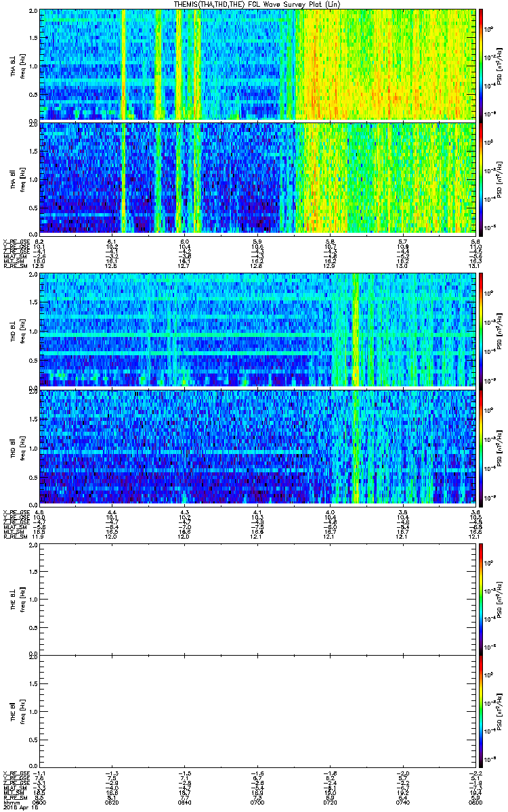This screenshot has height=812, width=508.
Task: Click the 0740 time tick label
Action: pyautogui.click(x=402, y=802)
